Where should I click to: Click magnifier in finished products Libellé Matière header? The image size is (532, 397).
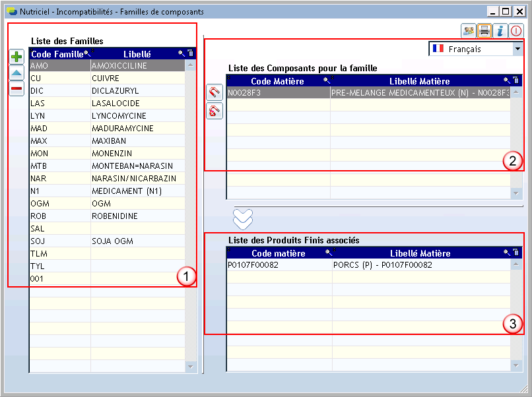click(507, 252)
